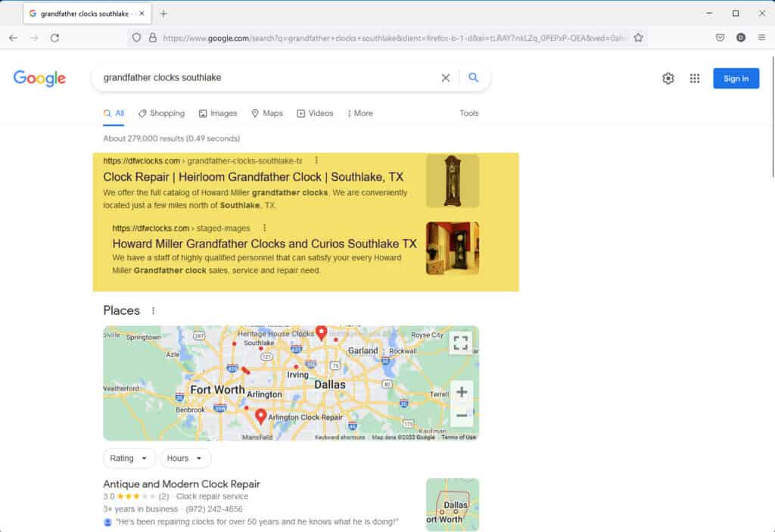Select the All search tab
775x532 pixels.
point(114,114)
